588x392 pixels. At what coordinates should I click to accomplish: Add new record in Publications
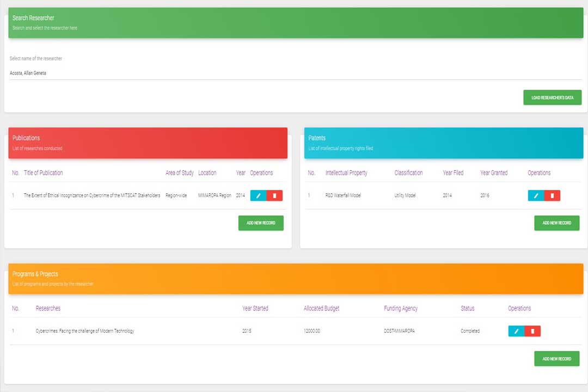(x=261, y=223)
